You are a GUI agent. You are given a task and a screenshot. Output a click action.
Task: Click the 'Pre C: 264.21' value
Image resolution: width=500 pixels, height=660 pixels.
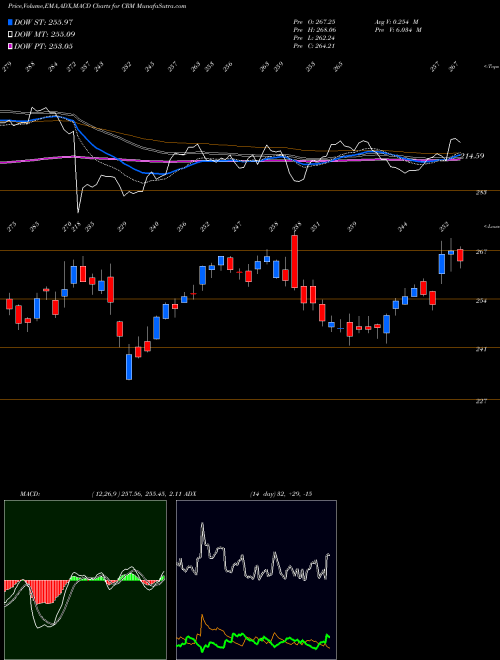(x=314, y=46)
